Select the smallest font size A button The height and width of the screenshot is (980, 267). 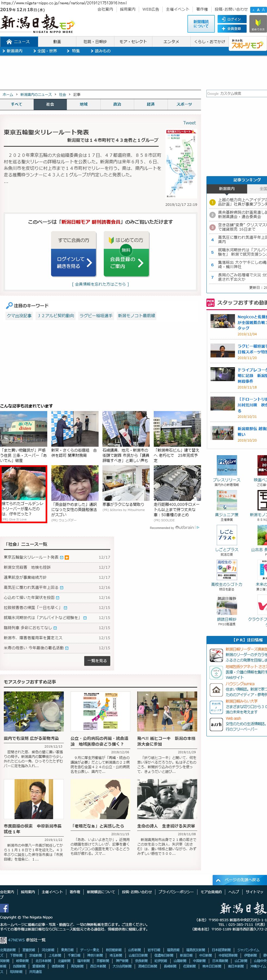pos(253,10)
